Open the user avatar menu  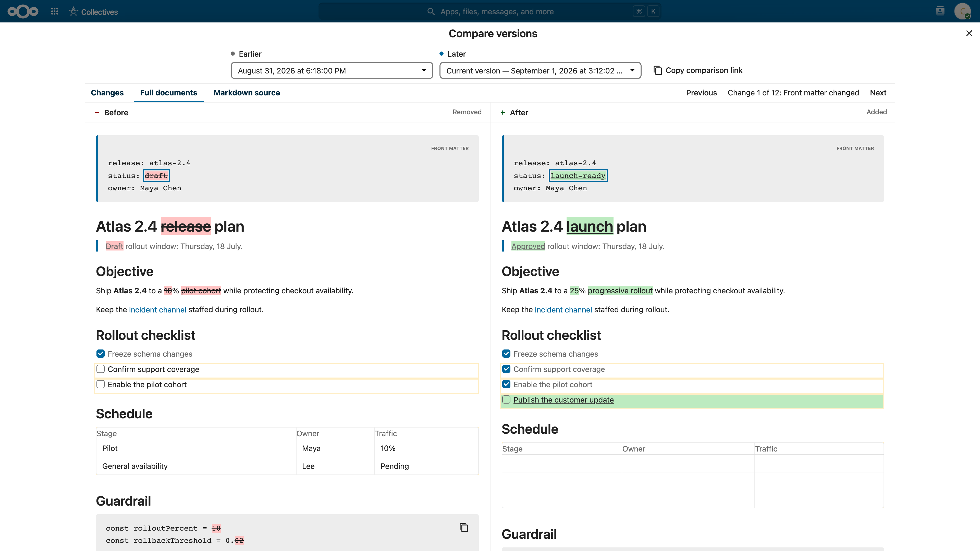click(x=962, y=11)
